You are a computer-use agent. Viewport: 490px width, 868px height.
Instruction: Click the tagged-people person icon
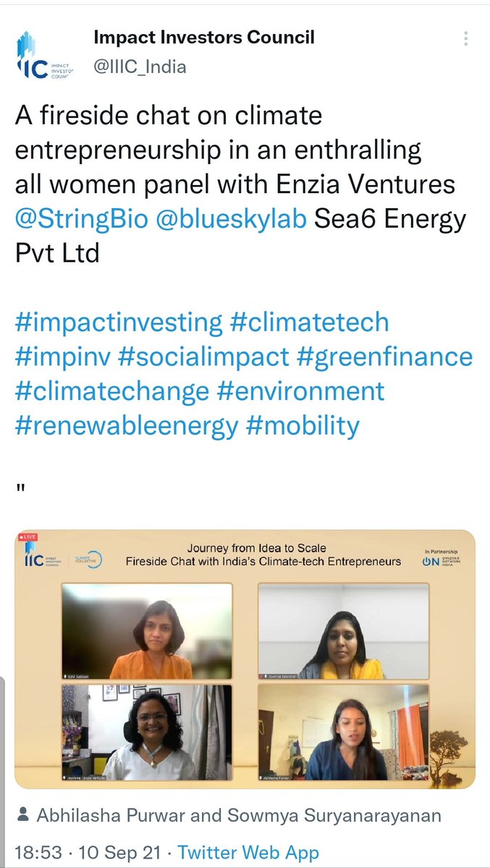(x=23, y=816)
